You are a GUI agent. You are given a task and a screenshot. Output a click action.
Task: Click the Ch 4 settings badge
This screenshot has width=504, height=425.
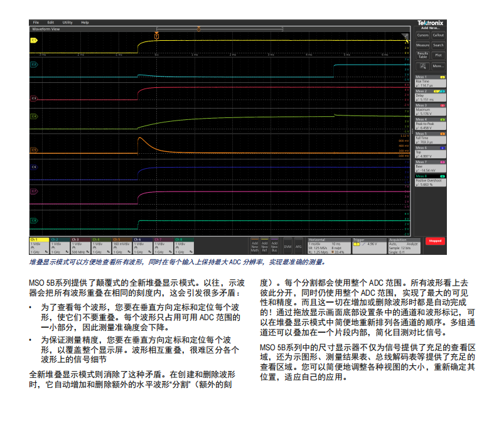[101, 246]
